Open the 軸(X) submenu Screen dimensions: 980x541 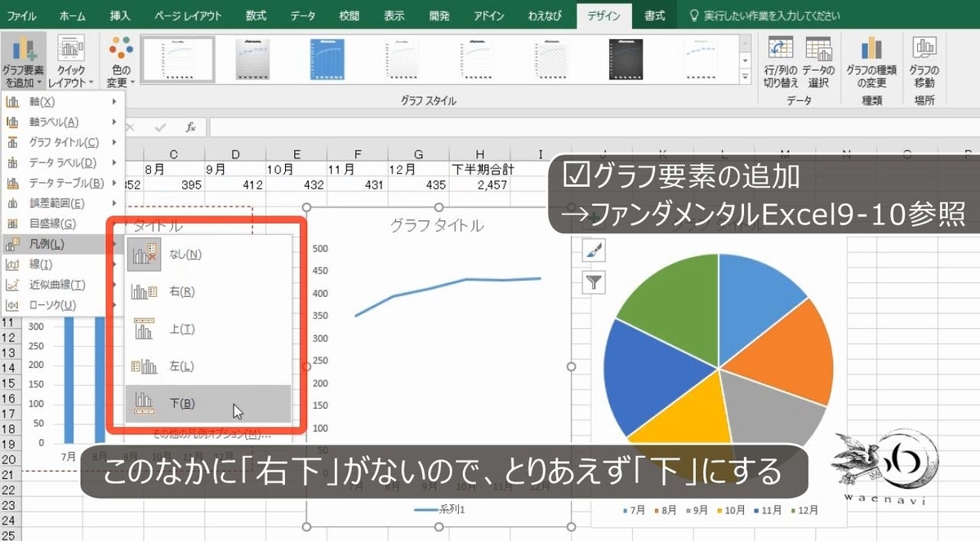point(62,102)
